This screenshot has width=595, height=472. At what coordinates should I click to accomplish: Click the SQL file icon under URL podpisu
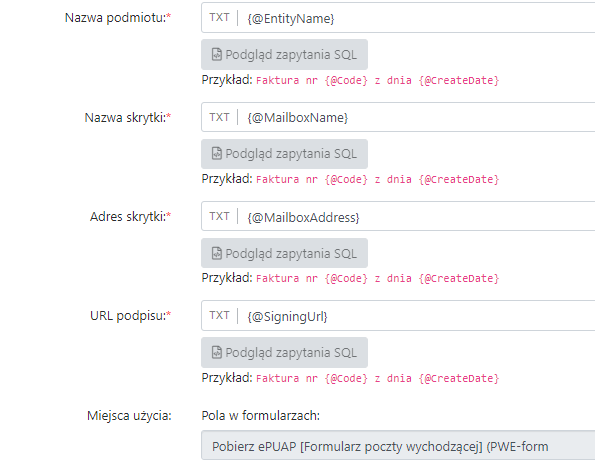click(x=217, y=352)
